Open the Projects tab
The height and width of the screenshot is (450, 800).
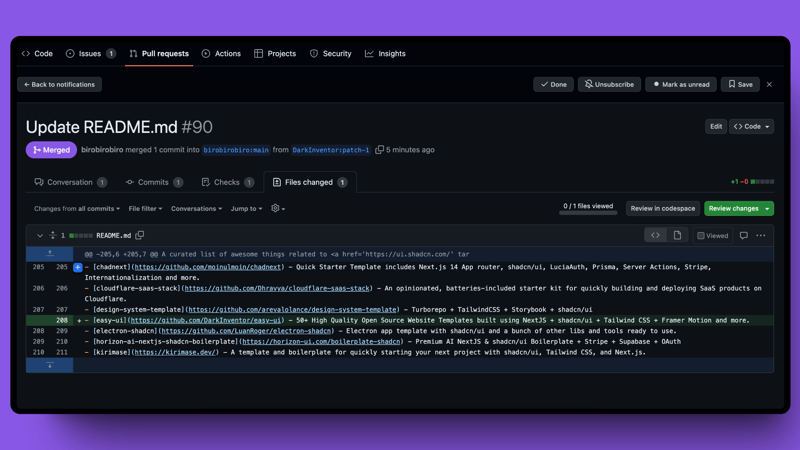[x=275, y=54]
